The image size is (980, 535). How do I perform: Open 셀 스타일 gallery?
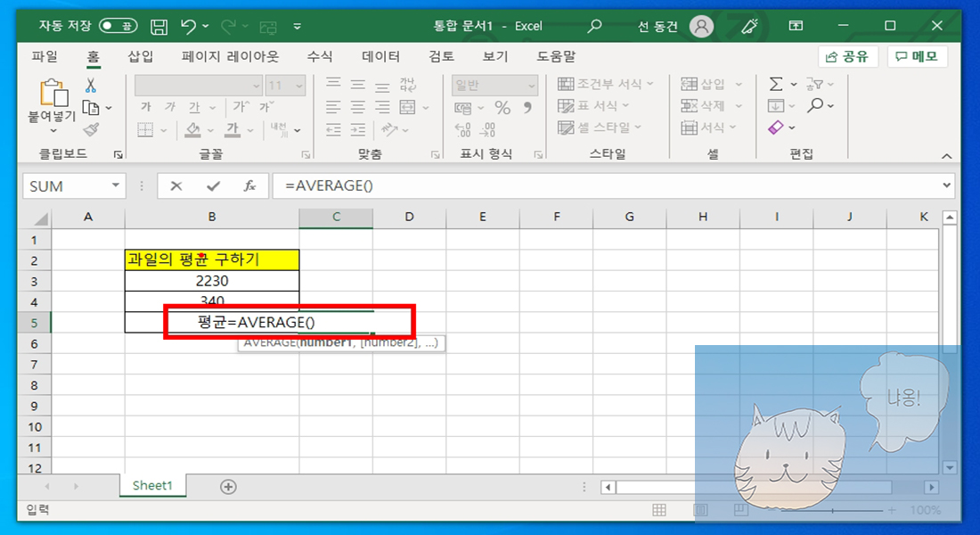[600, 128]
